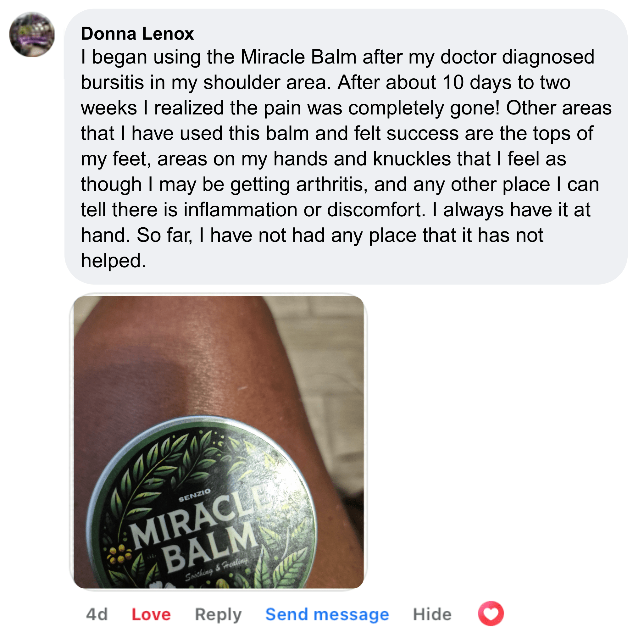Viewport: 644px width, 644px height.
Task: Click the red heart reaction icon
Action: coord(491,614)
